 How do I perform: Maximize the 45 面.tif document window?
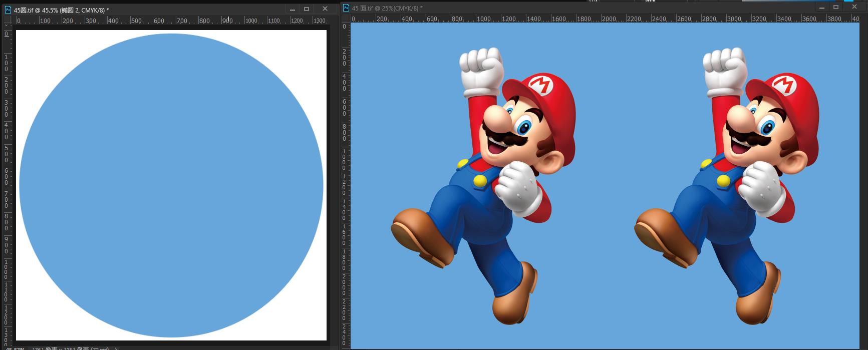click(835, 8)
